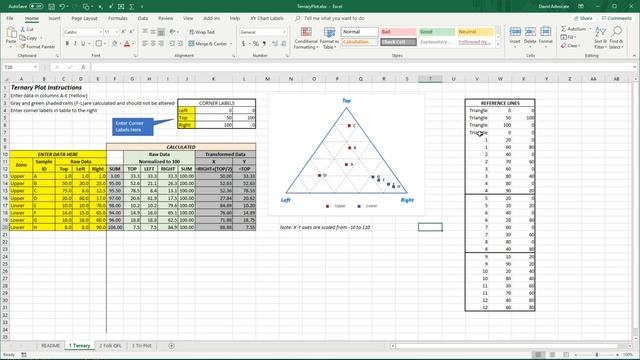Open the Formulas ribbon tab
640x360 pixels.
tap(118, 18)
